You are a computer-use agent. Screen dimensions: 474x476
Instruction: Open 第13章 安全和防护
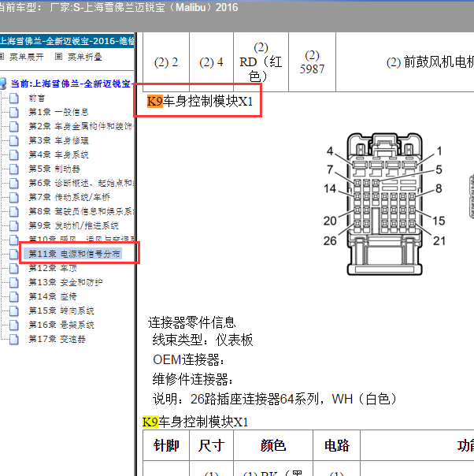[x=65, y=282]
